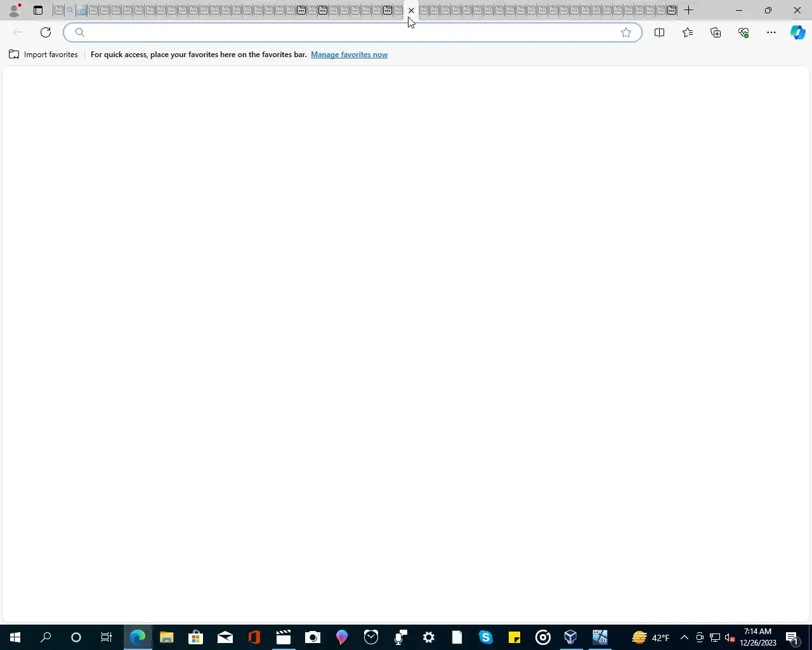Open the Camera app
The image size is (812, 650).
pos(313,637)
